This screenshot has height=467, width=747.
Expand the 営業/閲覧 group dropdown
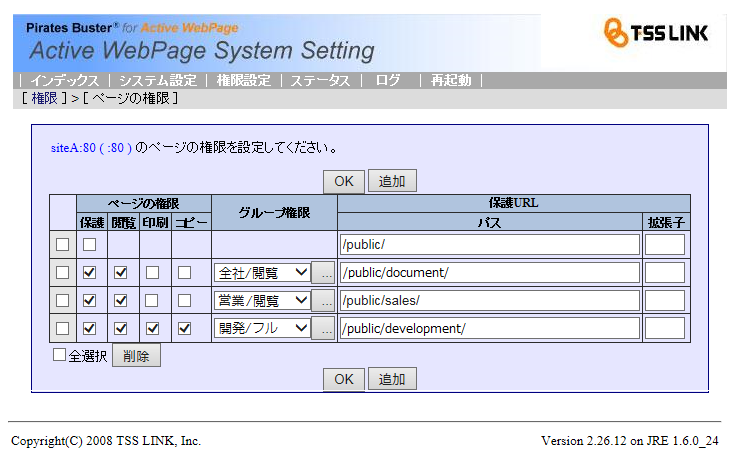[x=261, y=301]
